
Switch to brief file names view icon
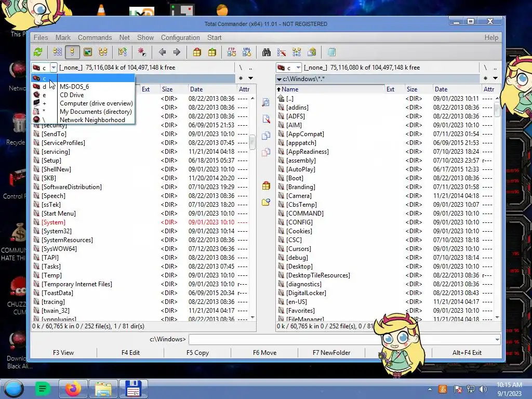click(x=57, y=52)
